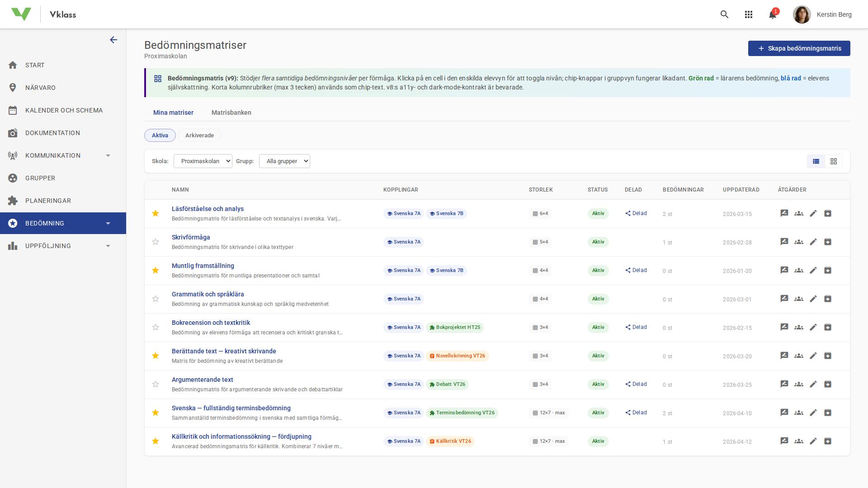Open Dokumentation in sidebar
This screenshot has width=868, height=488.
63,133
